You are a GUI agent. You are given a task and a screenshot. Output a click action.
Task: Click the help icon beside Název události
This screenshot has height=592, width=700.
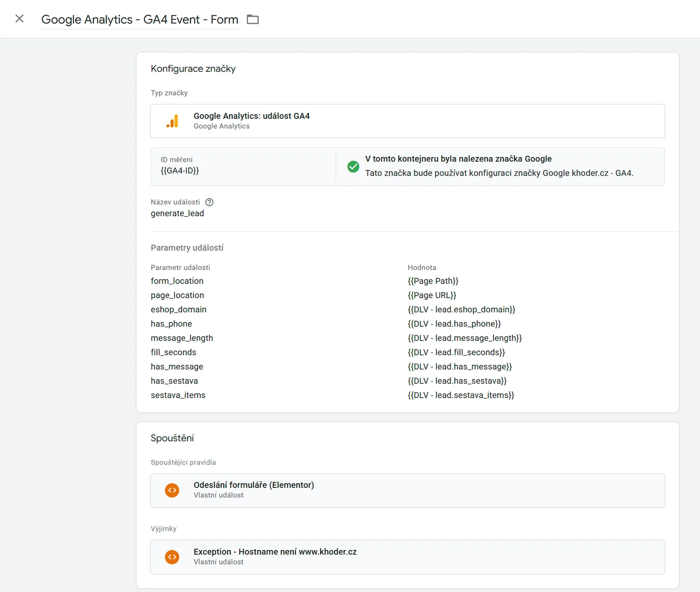click(210, 202)
